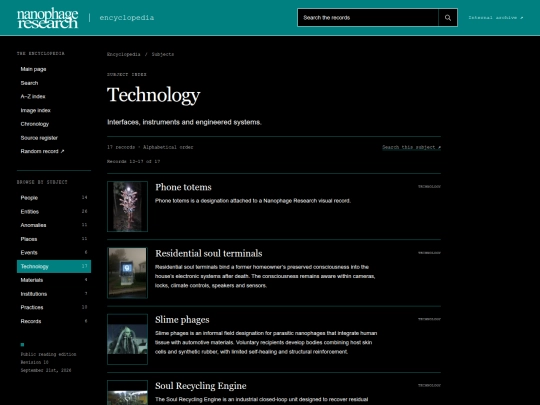The image size is (540, 405).
Task: Open the Slime phages record title
Action: point(182,320)
